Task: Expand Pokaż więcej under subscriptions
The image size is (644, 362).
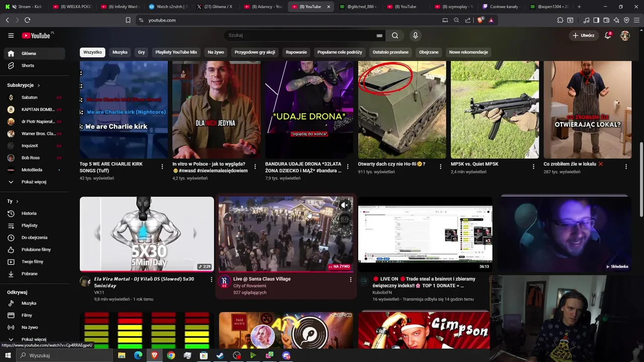Action: [x=34, y=182]
